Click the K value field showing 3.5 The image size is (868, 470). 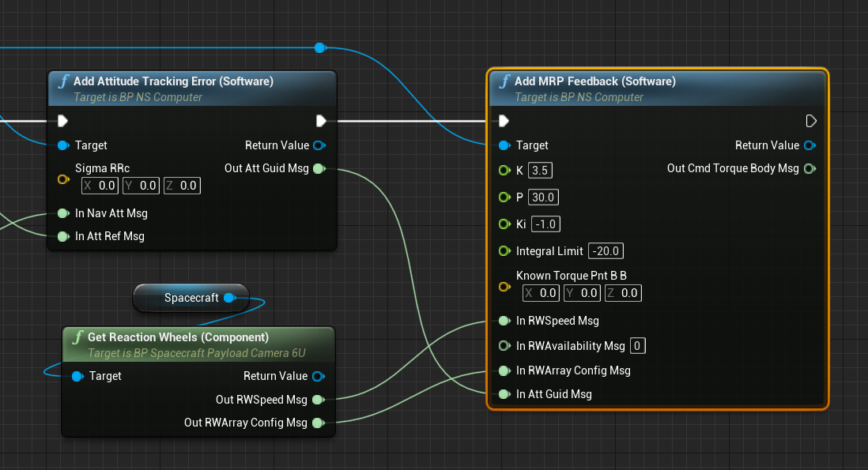coord(541,171)
